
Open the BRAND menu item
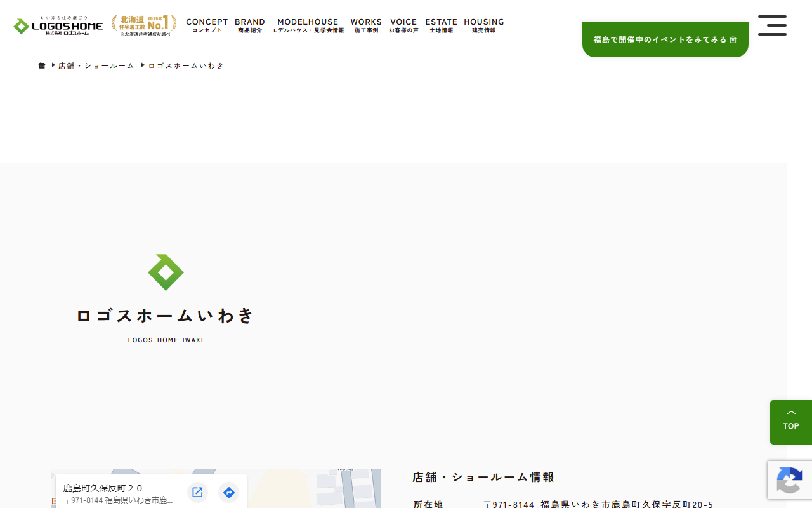coord(250,25)
